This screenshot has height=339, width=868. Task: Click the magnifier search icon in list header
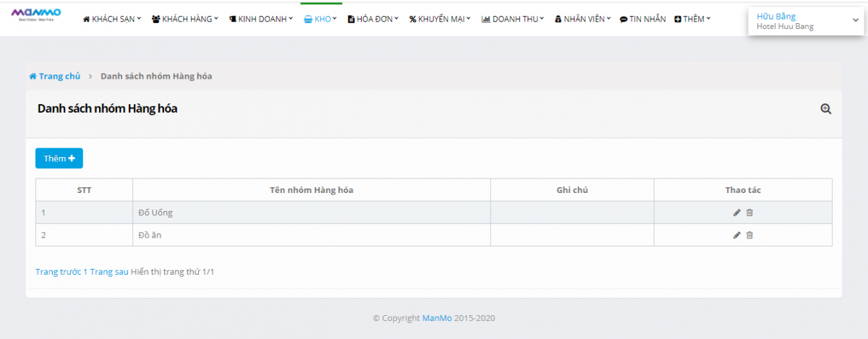825,109
